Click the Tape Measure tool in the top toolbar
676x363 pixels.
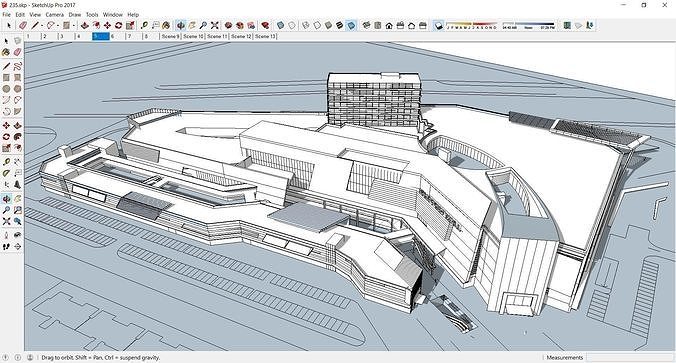coord(144,25)
